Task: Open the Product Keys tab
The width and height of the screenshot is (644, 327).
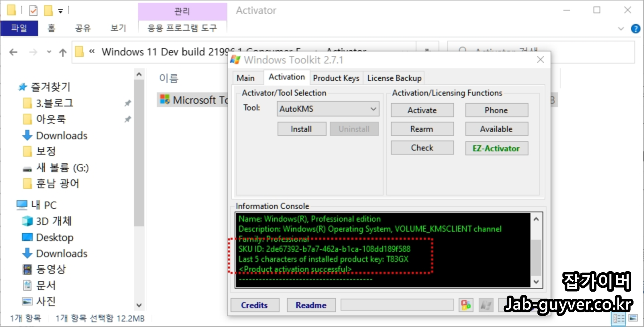Action: [336, 78]
